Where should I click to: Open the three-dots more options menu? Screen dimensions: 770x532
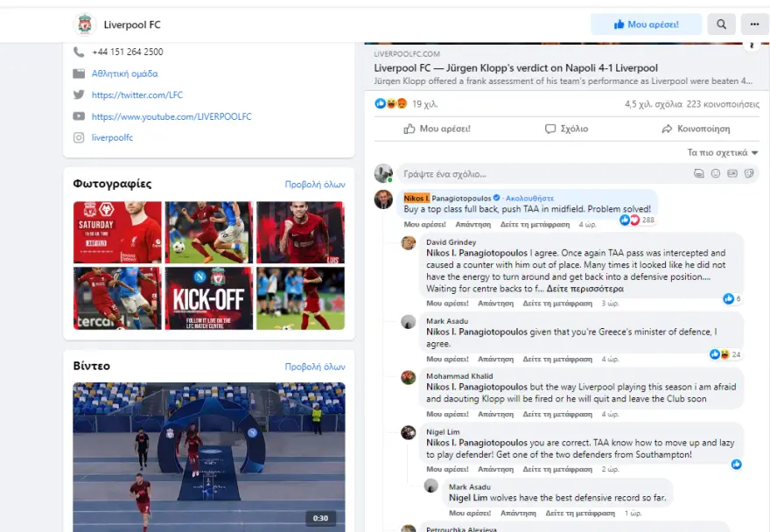coord(753,24)
